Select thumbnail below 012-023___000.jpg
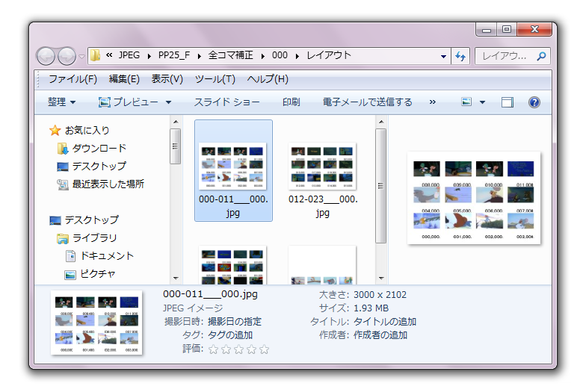This screenshot has height=392, width=583. click(x=322, y=265)
